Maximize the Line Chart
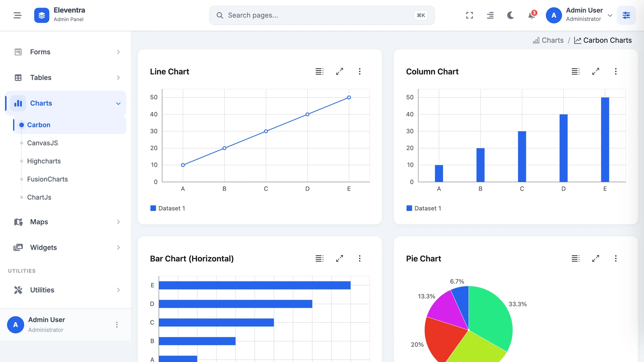Image resolution: width=644 pixels, height=362 pixels. tap(339, 71)
